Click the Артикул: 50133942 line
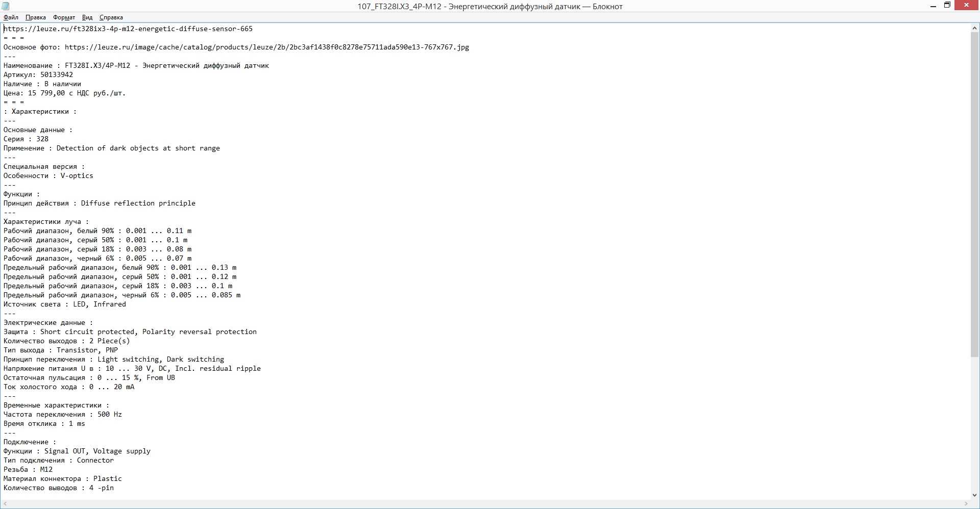Screen dimensions: 980x509 [x=38, y=74]
